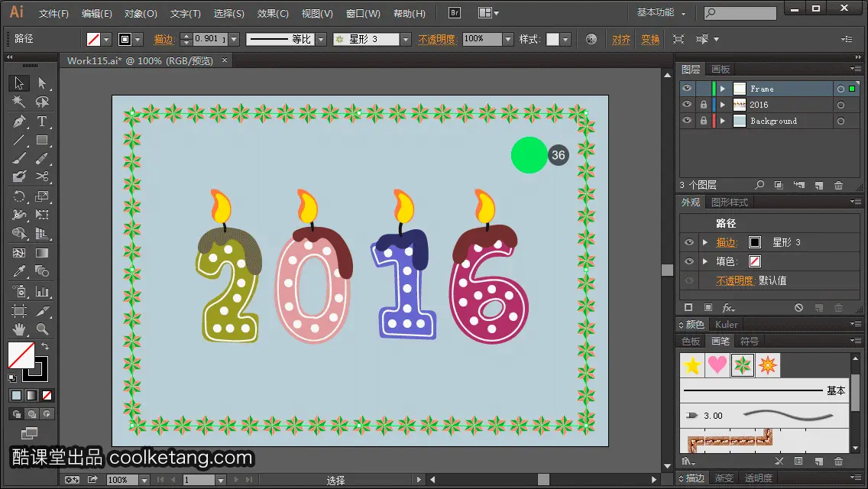Clear appearance using the no-symbol icon

point(798,308)
